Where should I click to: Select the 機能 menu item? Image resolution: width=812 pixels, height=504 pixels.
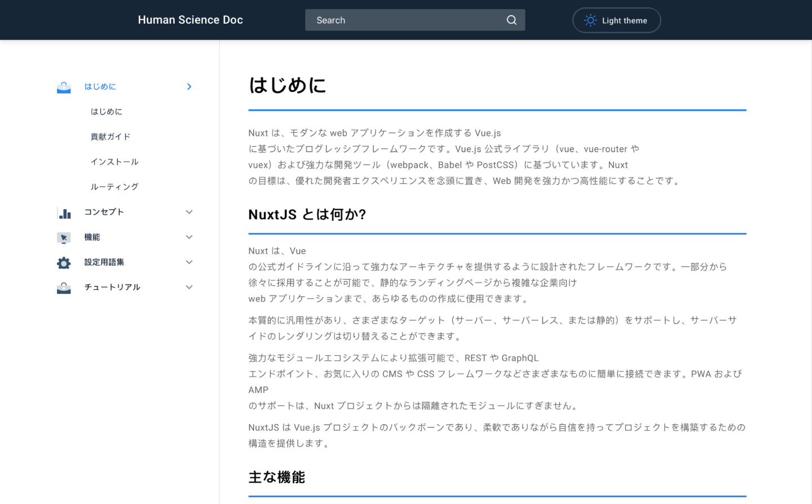click(92, 237)
